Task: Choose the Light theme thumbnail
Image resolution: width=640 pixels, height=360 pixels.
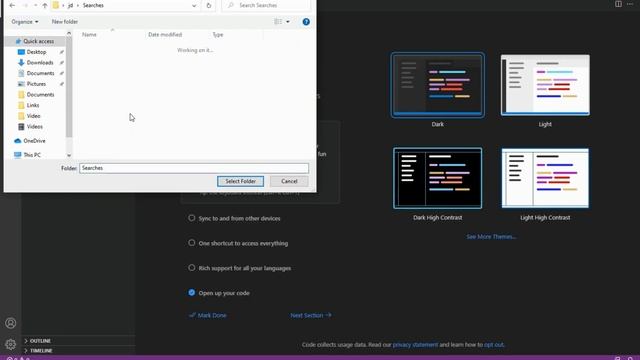Action: [545, 85]
